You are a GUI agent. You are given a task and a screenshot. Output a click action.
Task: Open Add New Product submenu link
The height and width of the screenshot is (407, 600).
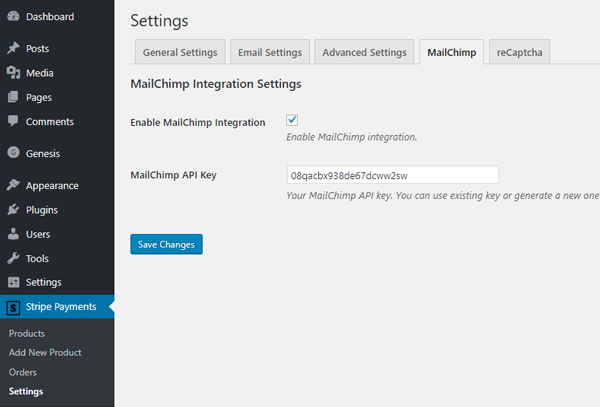(x=45, y=352)
